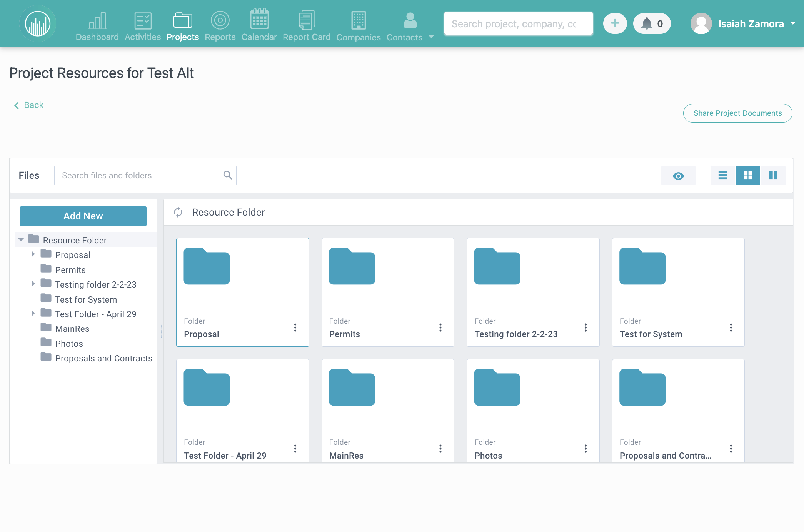
Task: Open the Companies building icon
Action: point(359,20)
